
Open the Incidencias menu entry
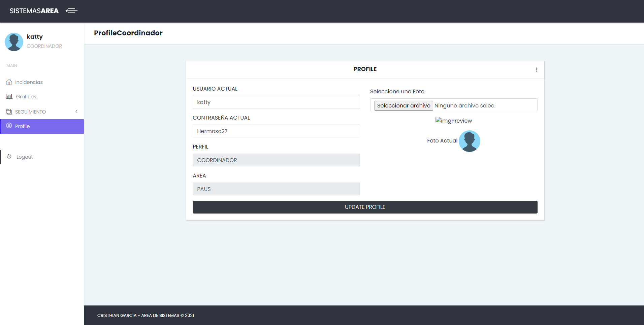pos(29,82)
